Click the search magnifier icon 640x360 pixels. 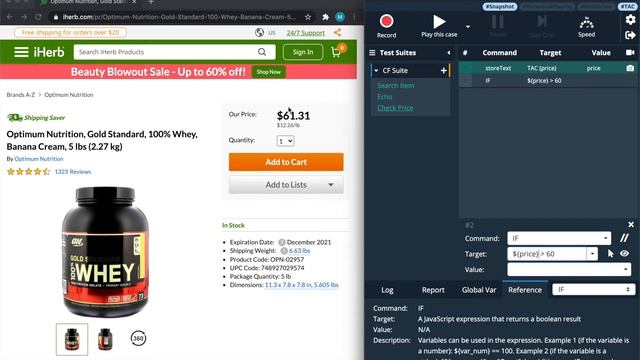coord(262,52)
